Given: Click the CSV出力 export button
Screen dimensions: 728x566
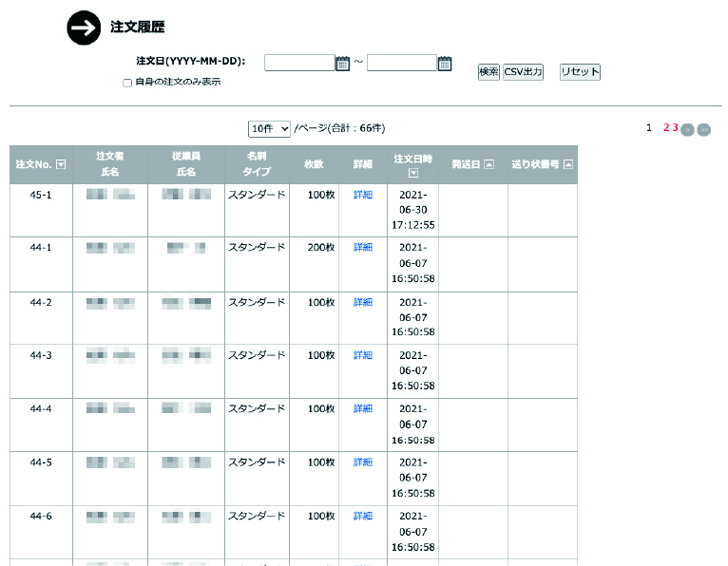Looking at the screenshot, I should 523,72.
